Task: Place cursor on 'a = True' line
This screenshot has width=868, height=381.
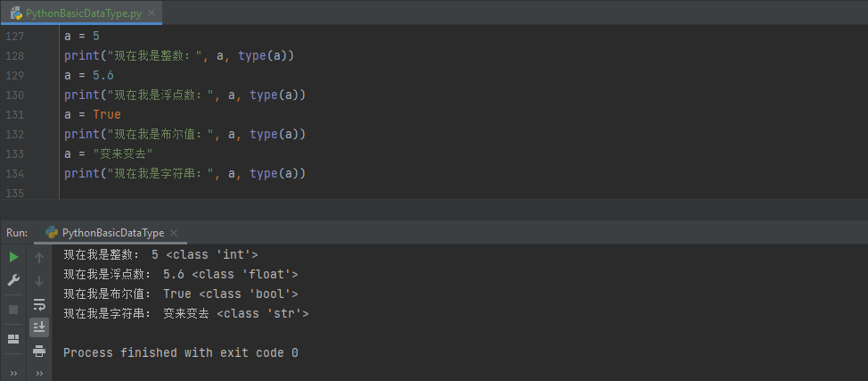Action: (x=92, y=114)
